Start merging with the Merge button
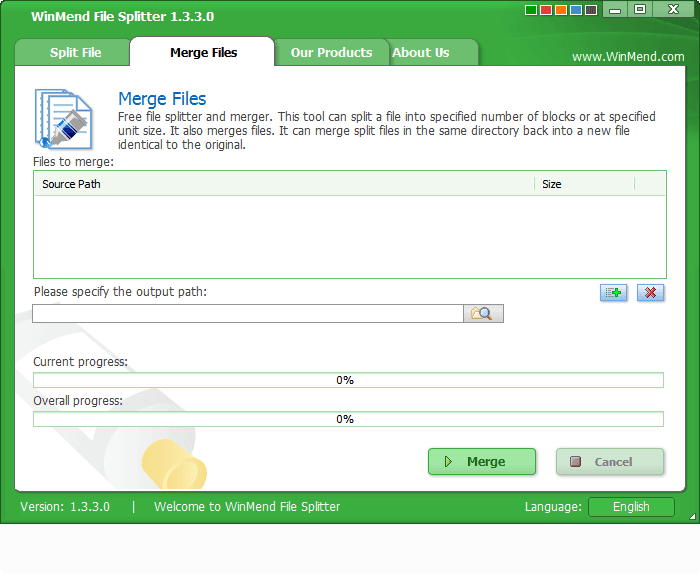 coord(482,462)
